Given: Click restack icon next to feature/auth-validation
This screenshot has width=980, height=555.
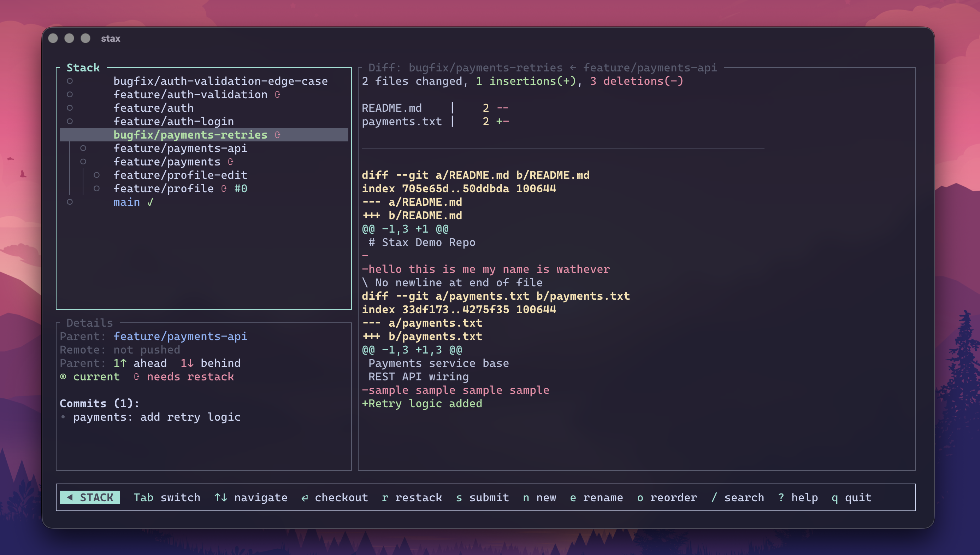Looking at the screenshot, I should 277,94.
